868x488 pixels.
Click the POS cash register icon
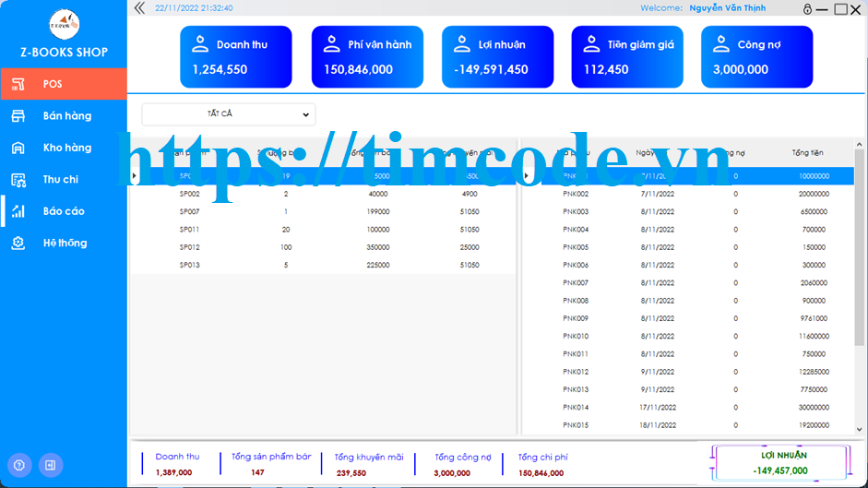click(x=18, y=84)
